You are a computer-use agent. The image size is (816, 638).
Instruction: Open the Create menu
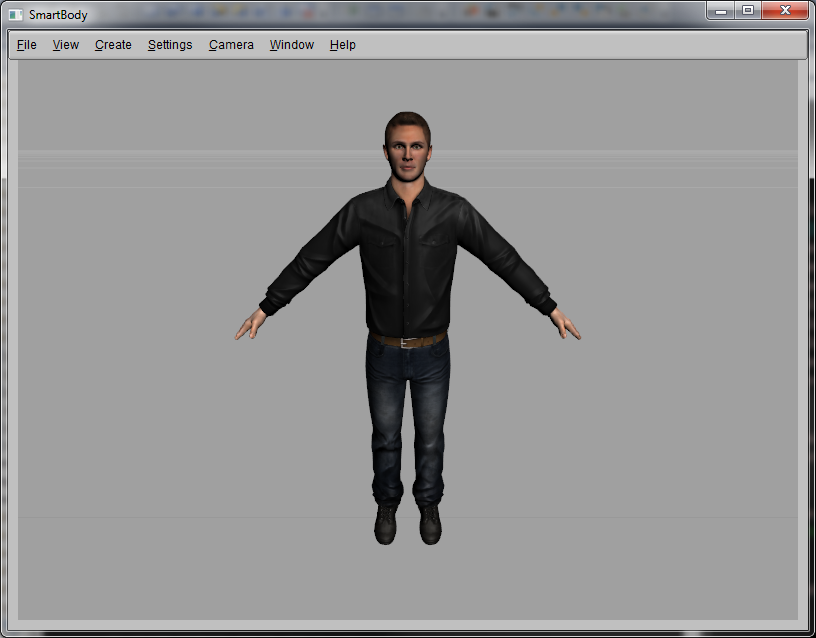click(113, 45)
